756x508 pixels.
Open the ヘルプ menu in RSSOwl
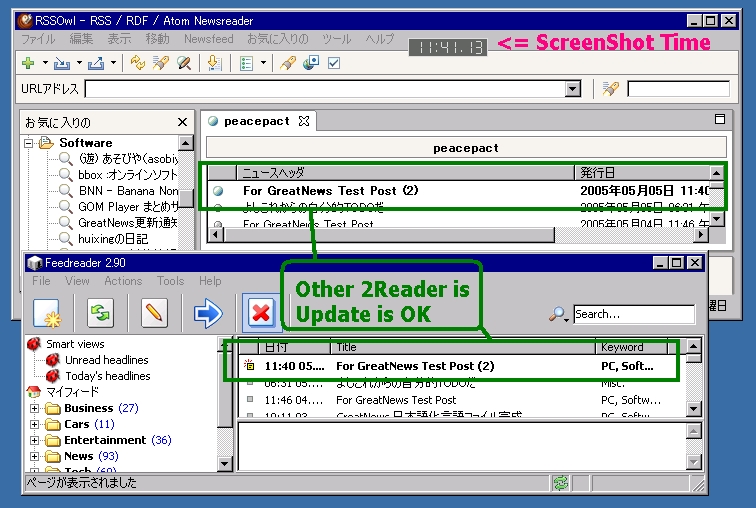tap(380, 39)
